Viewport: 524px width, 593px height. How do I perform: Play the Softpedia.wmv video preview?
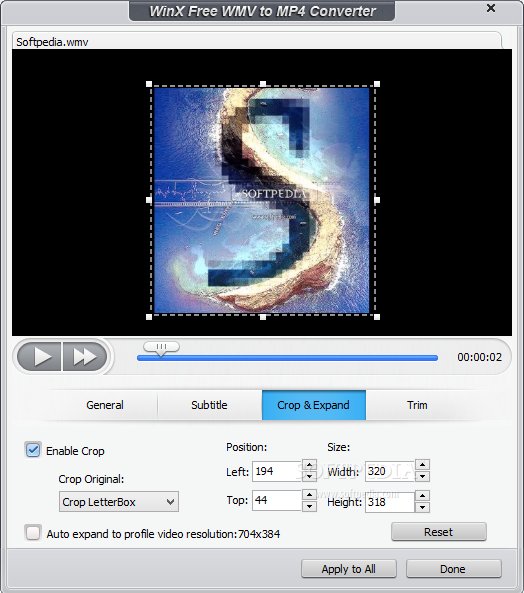tap(39, 356)
